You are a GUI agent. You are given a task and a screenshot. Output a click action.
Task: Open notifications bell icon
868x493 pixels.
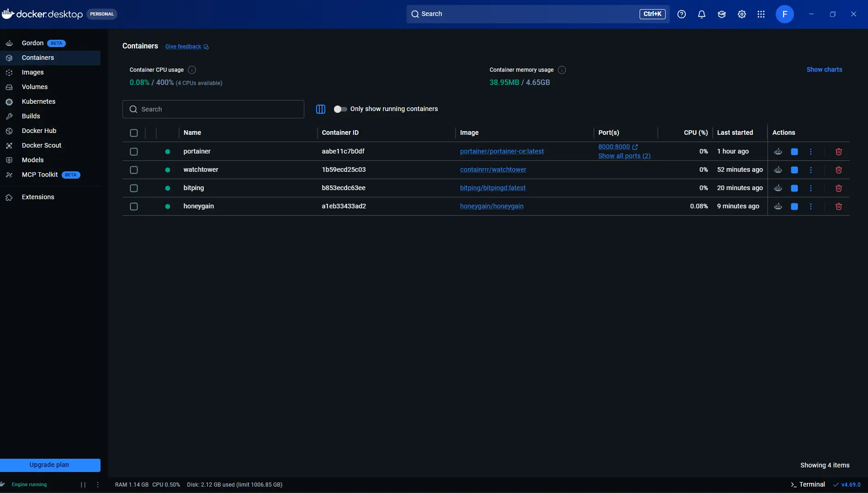point(702,14)
